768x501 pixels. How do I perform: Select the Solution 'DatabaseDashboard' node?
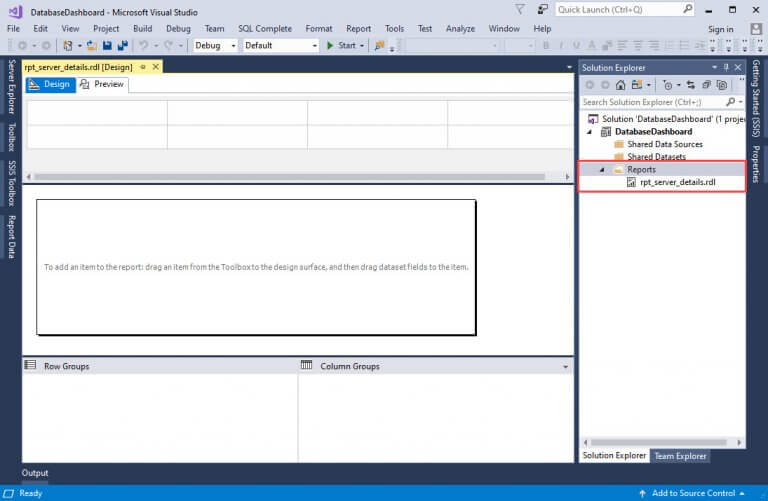(x=673, y=119)
